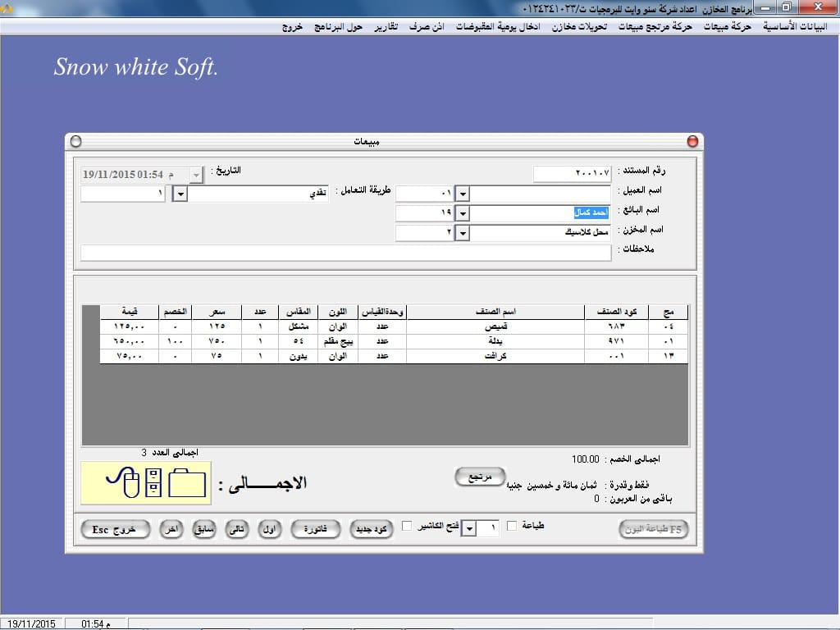Click the discount cell ١٠٠
Viewport: 840px width, 630px height.
[x=176, y=341]
